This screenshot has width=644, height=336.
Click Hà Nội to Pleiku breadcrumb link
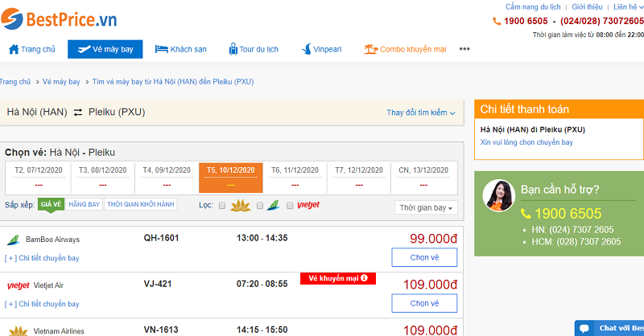click(x=173, y=82)
